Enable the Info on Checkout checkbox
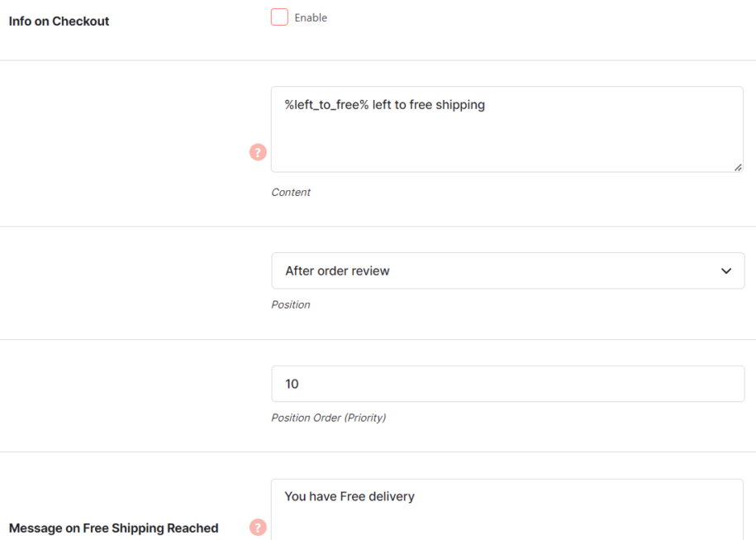756x540 pixels. (x=279, y=17)
